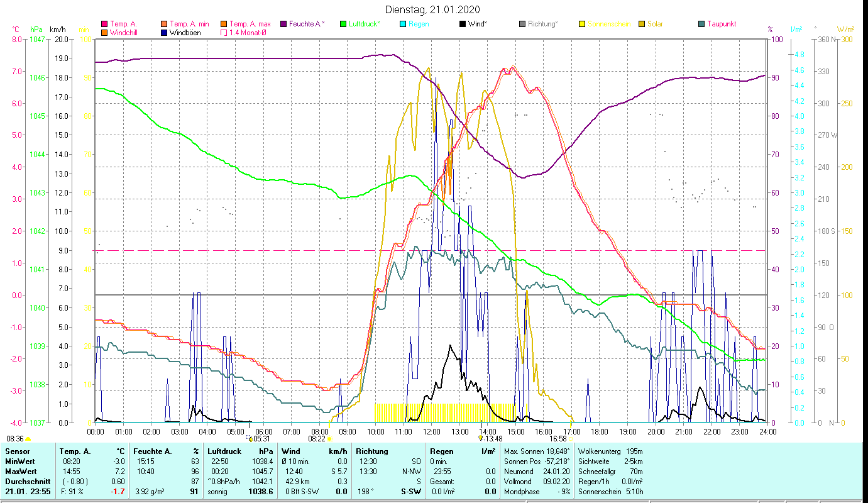
Task: Click the timestamp 21.01. 23:55
Action: [29, 492]
